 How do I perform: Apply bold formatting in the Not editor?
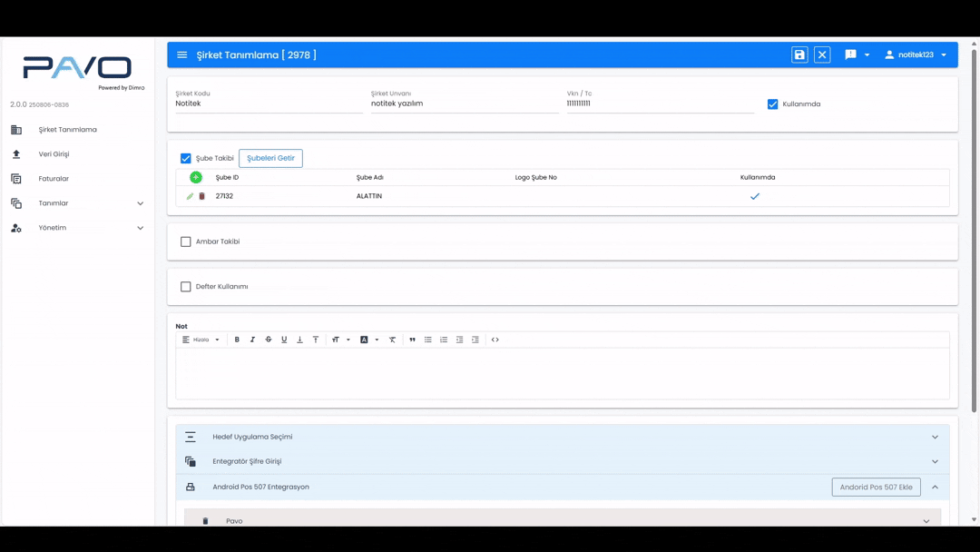(237, 340)
